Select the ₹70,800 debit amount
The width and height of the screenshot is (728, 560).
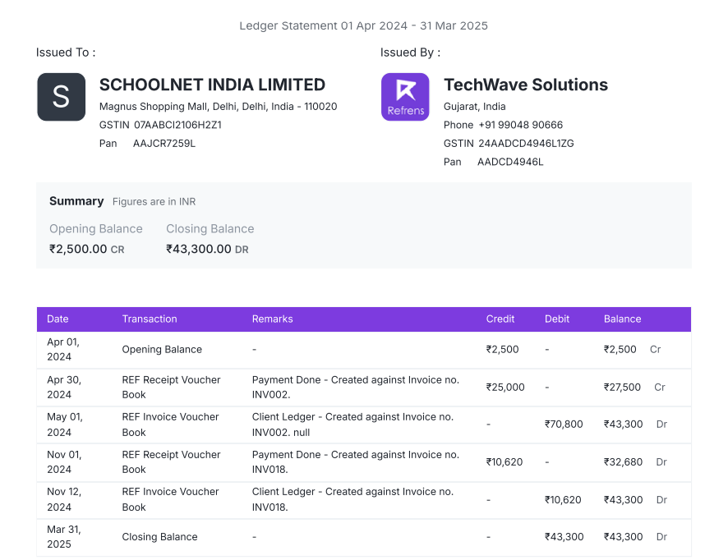point(564,425)
